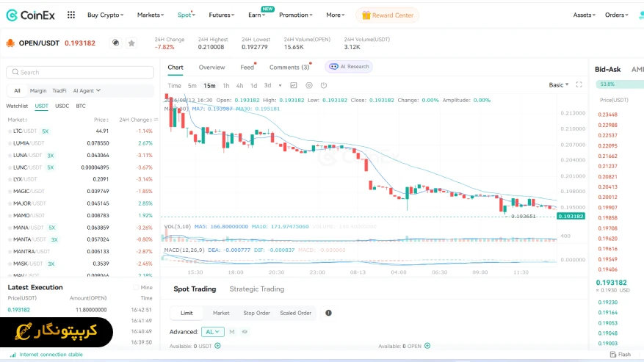
Task: Click the plus icon next to Available USDT
Action: pos(217,346)
